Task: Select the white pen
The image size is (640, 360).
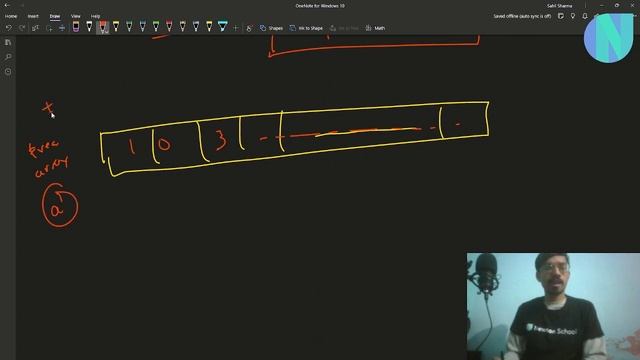Action: click(x=89, y=27)
